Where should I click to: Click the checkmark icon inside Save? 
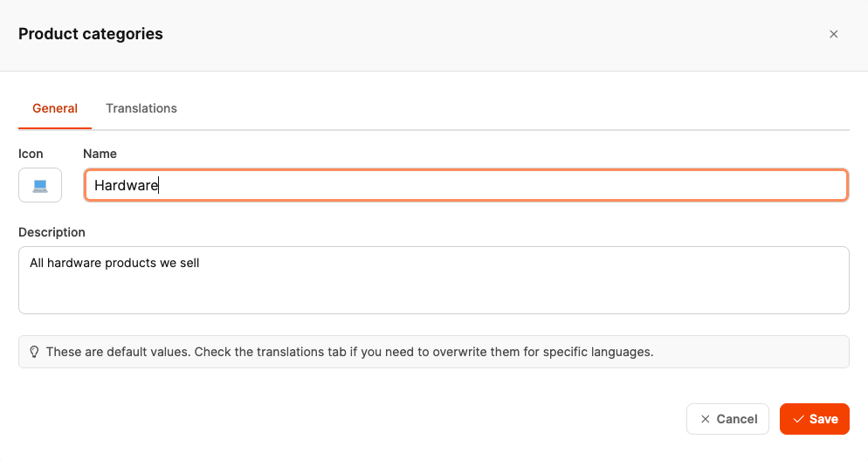[x=798, y=419]
